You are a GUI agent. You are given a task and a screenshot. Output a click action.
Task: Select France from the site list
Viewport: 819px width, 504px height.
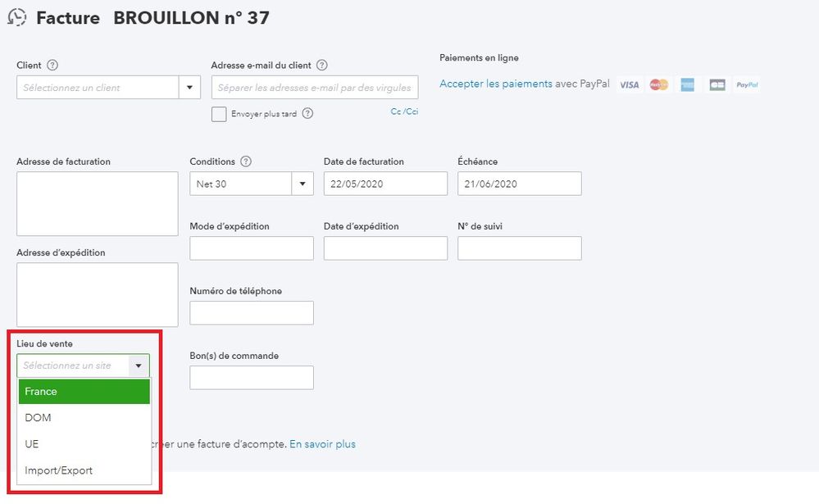pyautogui.click(x=84, y=392)
